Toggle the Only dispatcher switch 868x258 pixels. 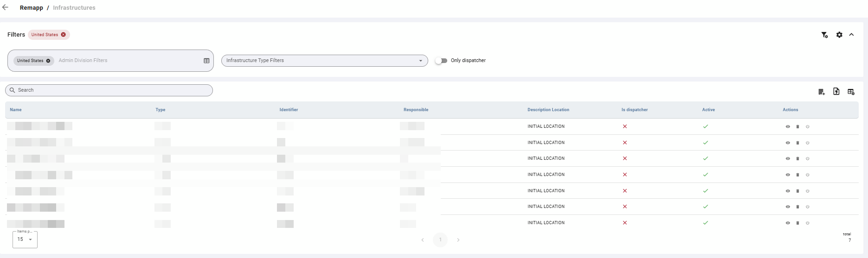coord(441,61)
